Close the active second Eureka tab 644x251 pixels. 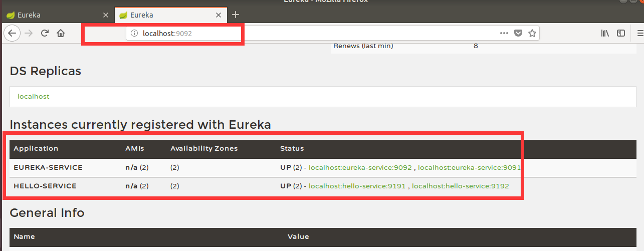click(218, 15)
